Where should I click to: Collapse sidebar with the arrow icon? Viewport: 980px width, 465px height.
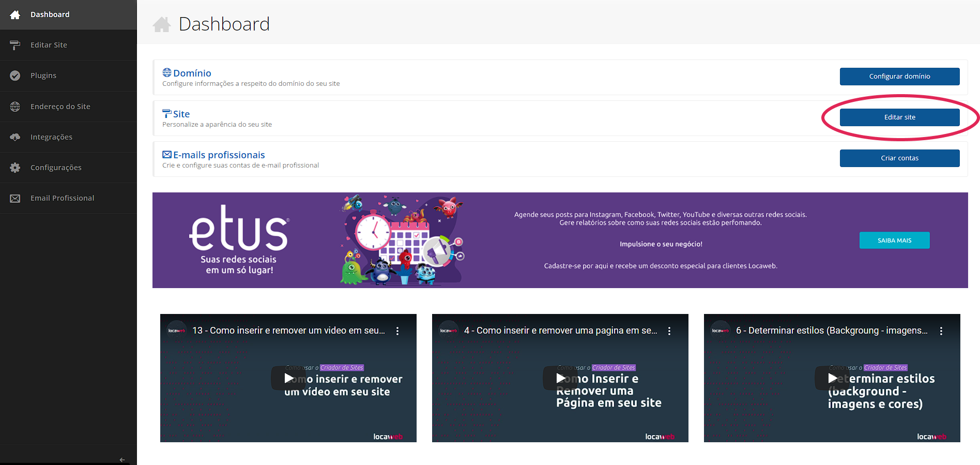[x=122, y=459]
